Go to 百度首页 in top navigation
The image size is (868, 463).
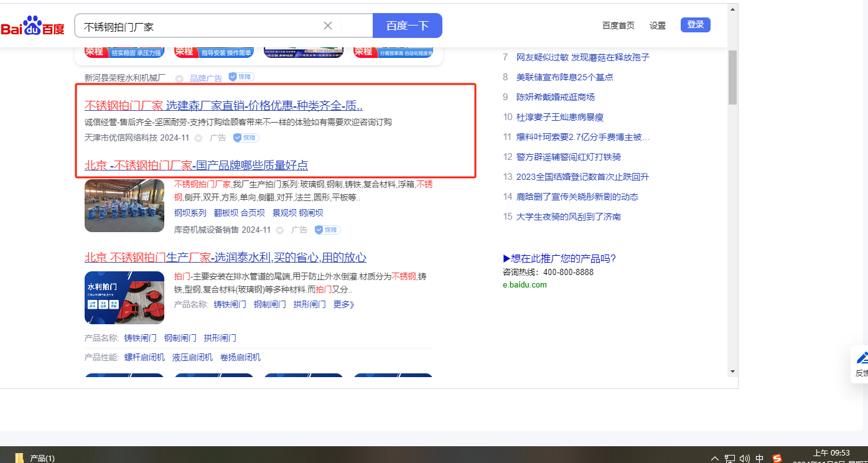618,26
